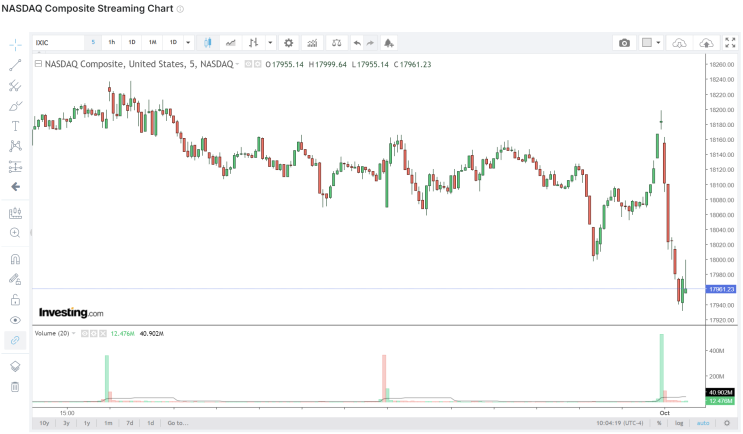
Task: Hide the Volume indicator eye icon
Action: coord(84,334)
